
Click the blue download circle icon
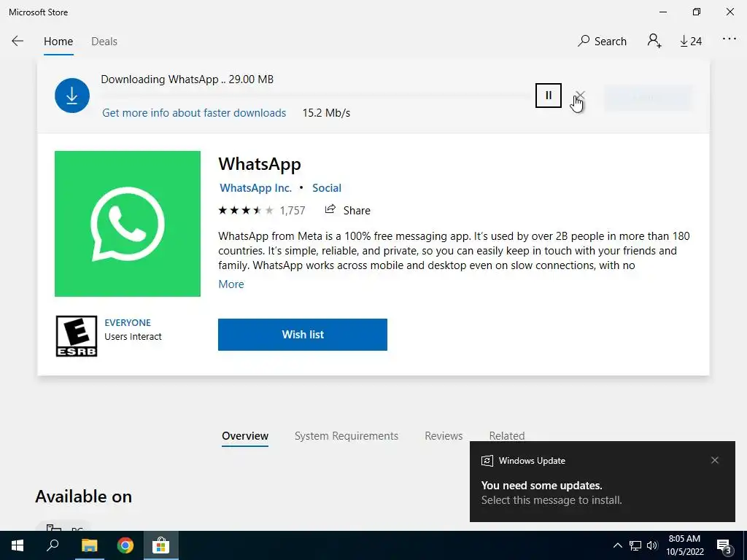[72, 96]
